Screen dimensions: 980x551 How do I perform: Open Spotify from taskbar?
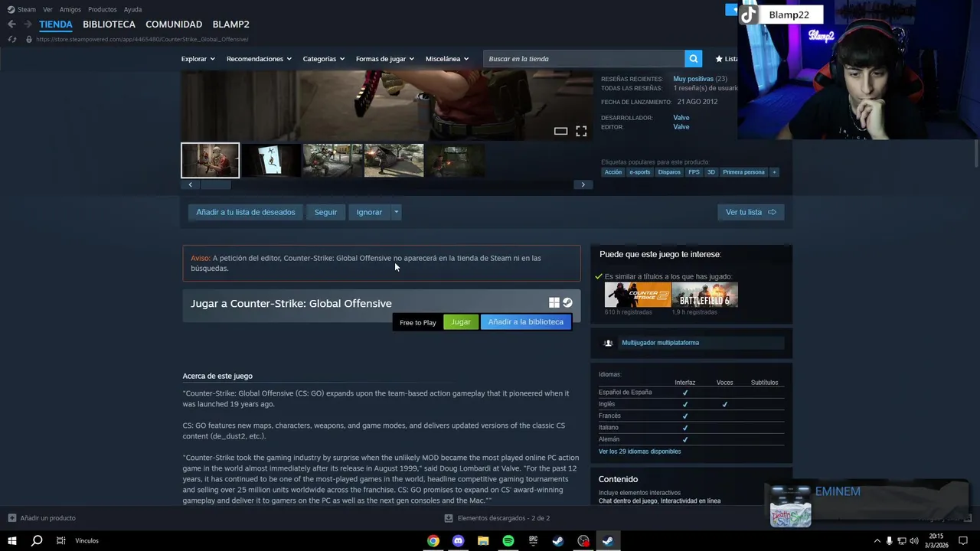tap(508, 541)
